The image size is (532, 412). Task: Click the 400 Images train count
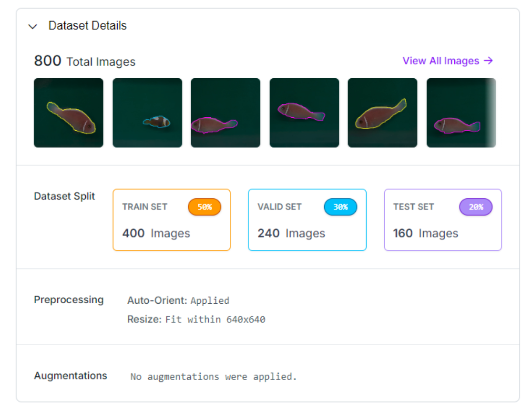(x=156, y=233)
